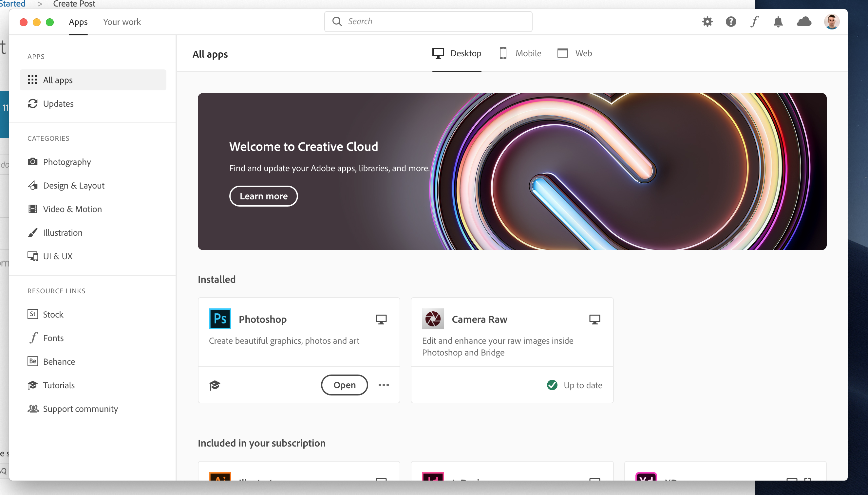This screenshot has height=495, width=868.
Task: Click the Video & Motion category
Action: coord(72,209)
